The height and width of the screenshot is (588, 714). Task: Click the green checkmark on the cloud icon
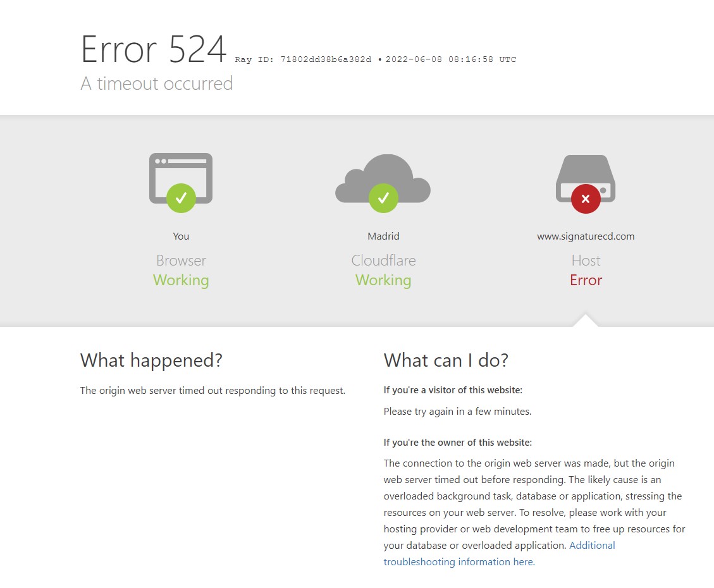(x=383, y=198)
